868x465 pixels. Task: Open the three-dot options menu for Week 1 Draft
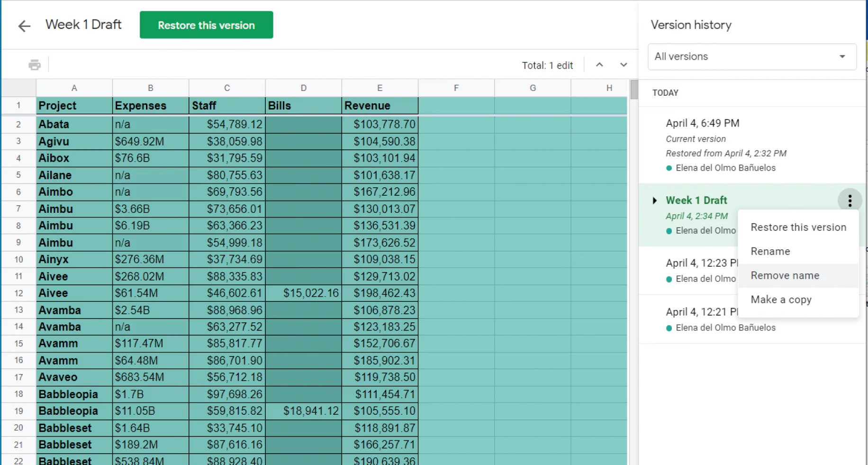tap(850, 201)
